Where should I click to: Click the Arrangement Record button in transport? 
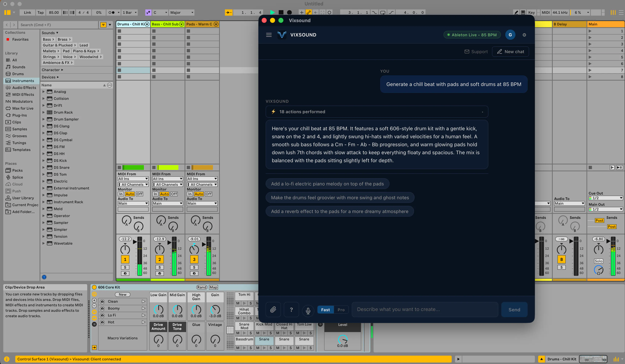tap(289, 12)
